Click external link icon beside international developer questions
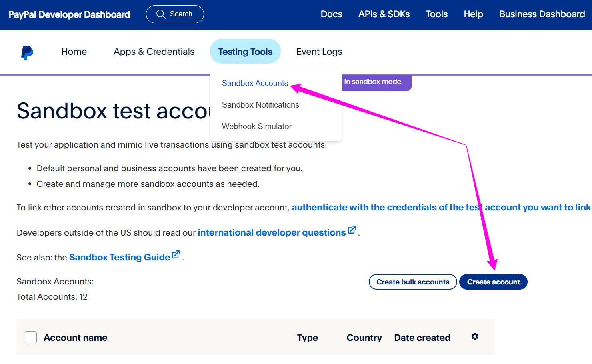Image resolution: width=592 pixels, height=364 pixels. coord(352,229)
